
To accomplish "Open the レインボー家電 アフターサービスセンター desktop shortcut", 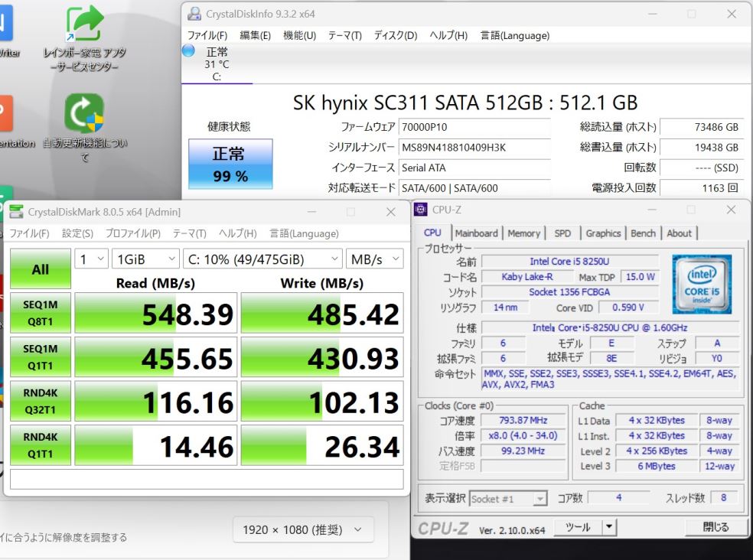I will point(84,38).
